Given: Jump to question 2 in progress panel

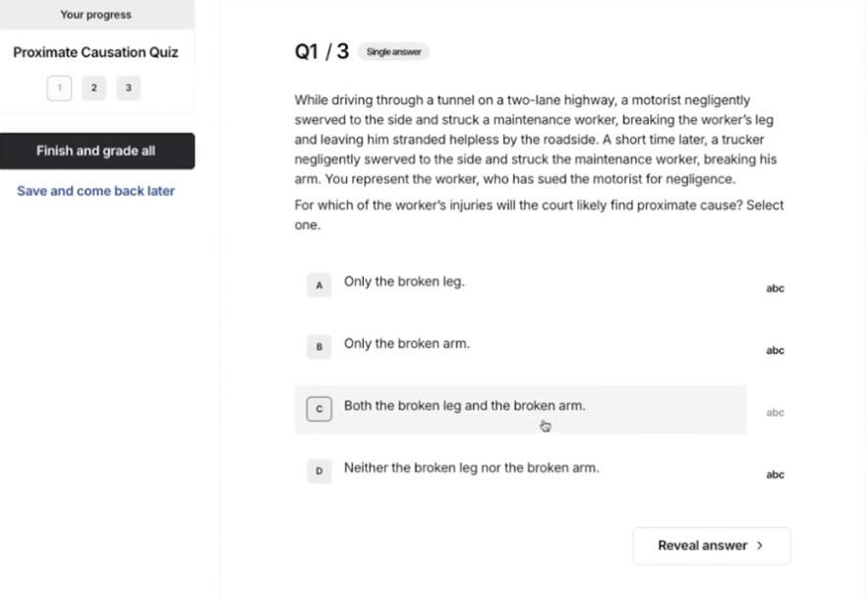Looking at the screenshot, I should pyautogui.click(x=93, y=89).
